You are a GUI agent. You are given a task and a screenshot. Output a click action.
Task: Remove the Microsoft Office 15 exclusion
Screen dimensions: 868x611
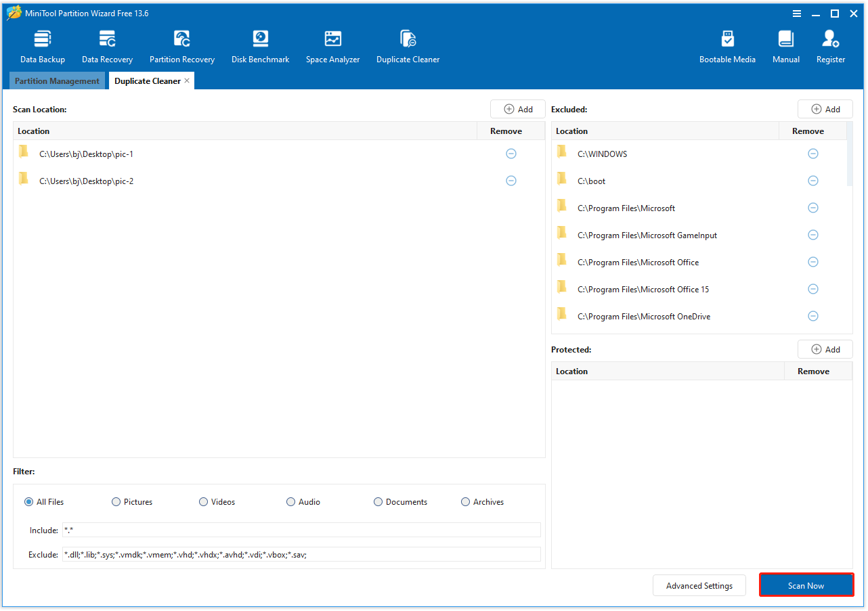pyautogui.click(x=813, y=289)
